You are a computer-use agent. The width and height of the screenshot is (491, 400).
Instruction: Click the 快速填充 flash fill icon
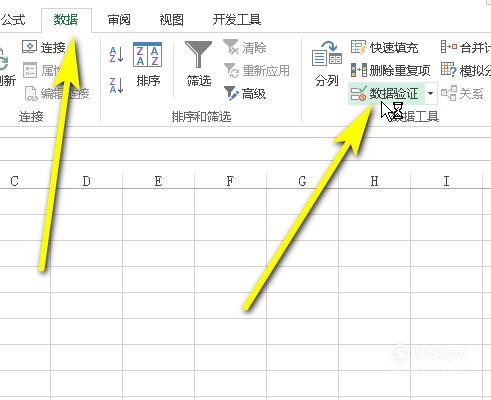358,47
